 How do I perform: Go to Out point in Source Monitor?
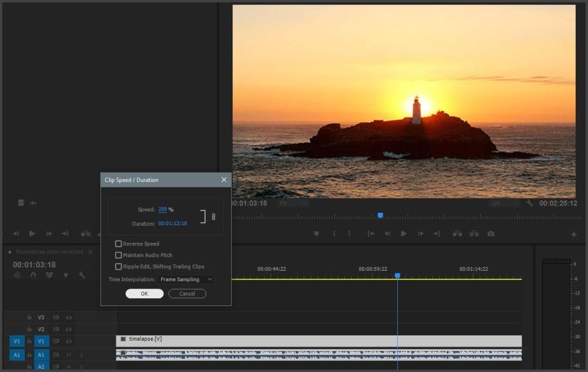click(65, 234)
